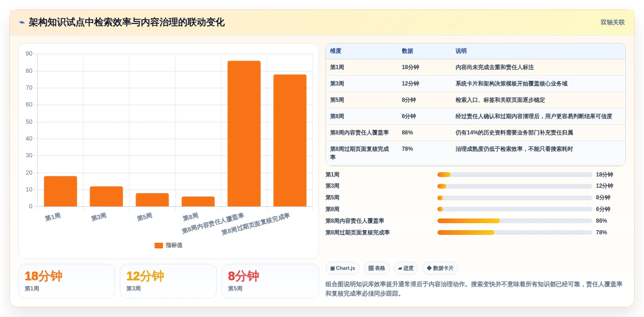Screen dimensions: 644x317
Task: Click the 第1周 progress bar
Action: point(515,175)
